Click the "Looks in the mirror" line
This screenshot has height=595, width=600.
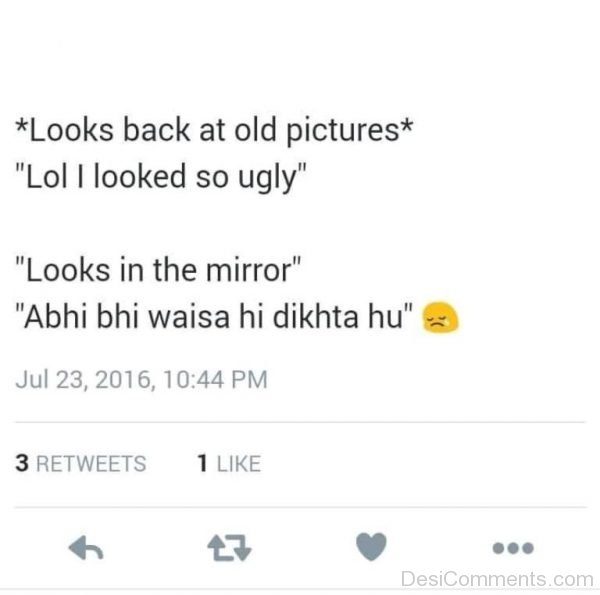click(158, 271)
